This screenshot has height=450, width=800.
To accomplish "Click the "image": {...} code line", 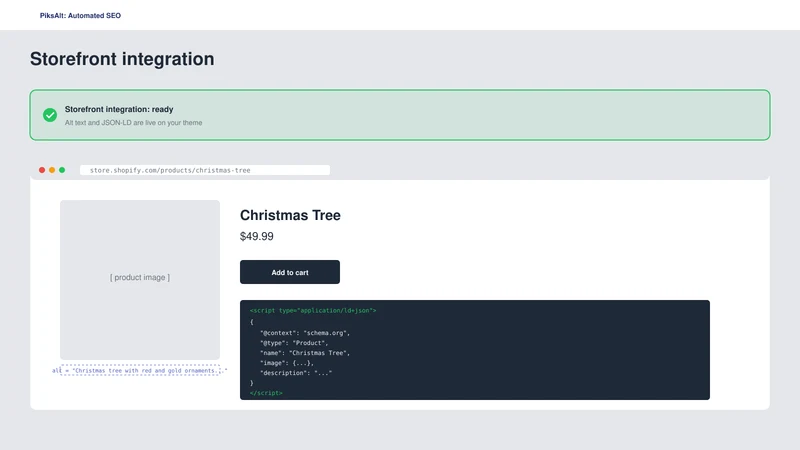I will [287, 363].
